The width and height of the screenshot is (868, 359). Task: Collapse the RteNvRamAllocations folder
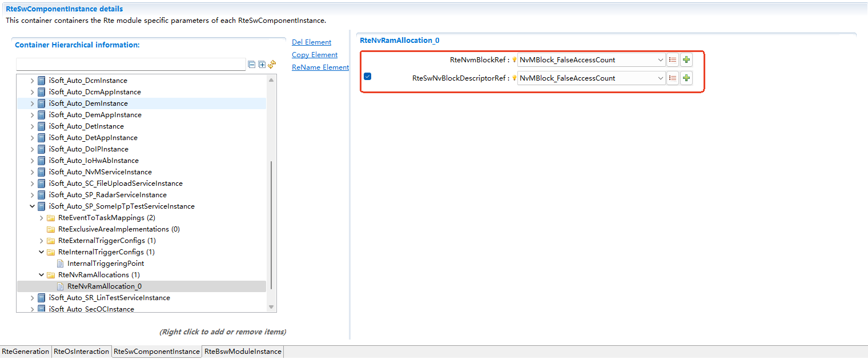click(42, 275)
